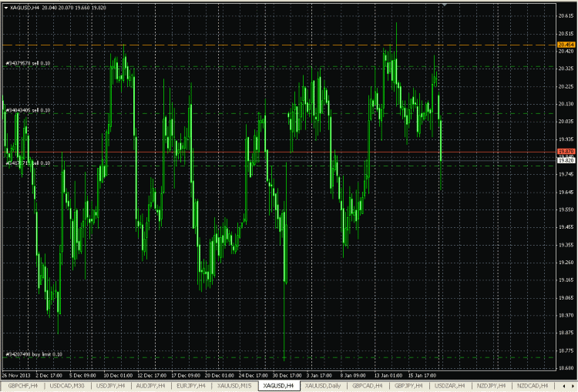Image resolution: width=578 pixels, height=392 pixels.
Task: Open the XAUUSD,M15 chart tab
Action: pos(234,386)
